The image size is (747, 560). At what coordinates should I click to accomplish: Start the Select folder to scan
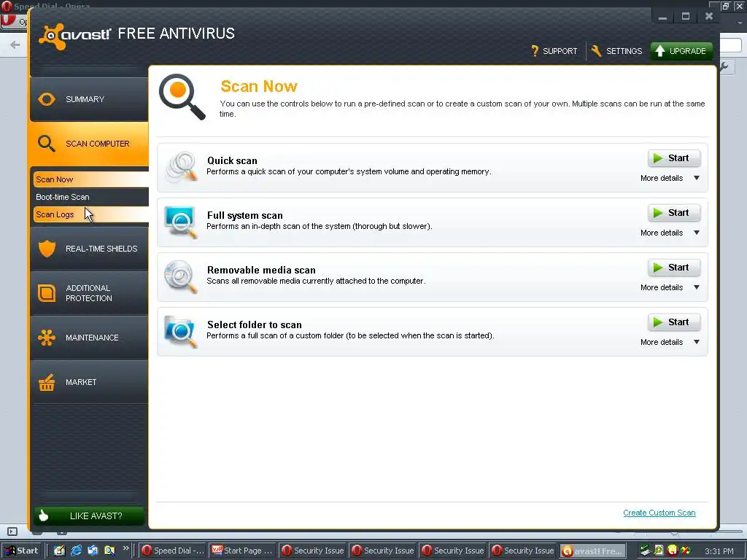tap(673, 322)
